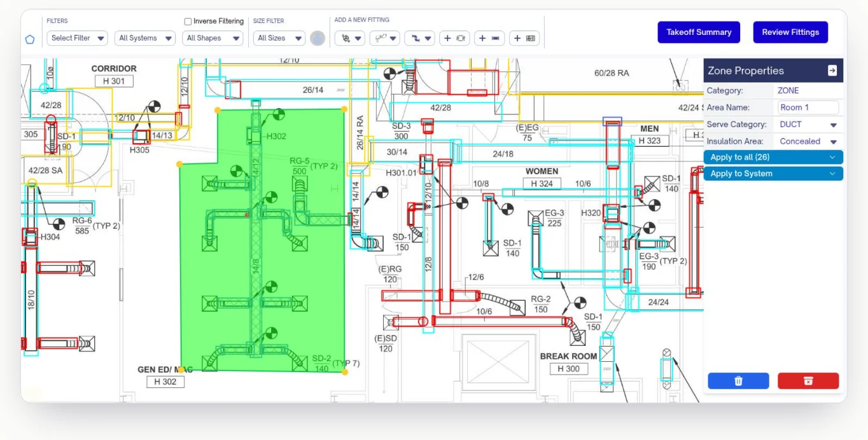Click the 30/14 duct size label
The width and height of the screenshot is (868, 440).
point(396,152)
